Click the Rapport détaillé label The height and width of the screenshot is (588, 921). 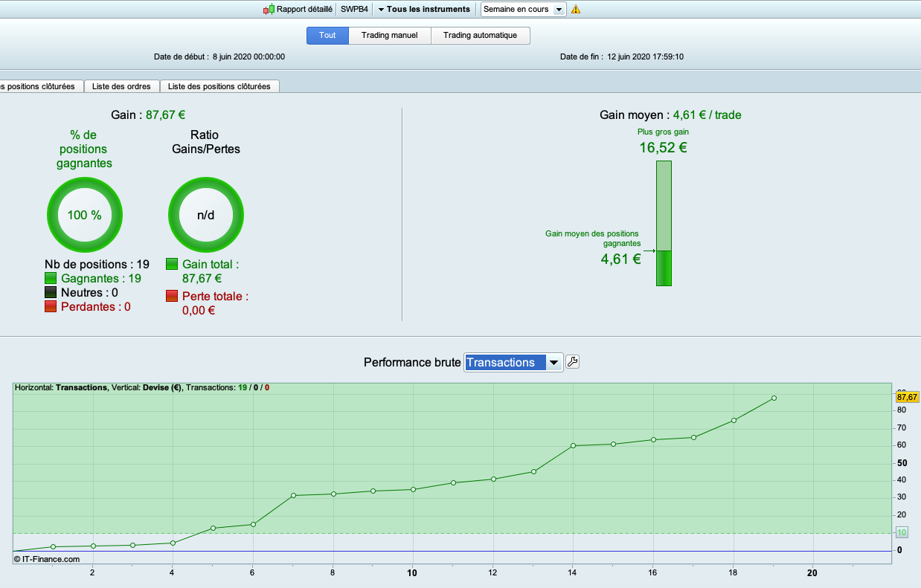pos(304,9)
